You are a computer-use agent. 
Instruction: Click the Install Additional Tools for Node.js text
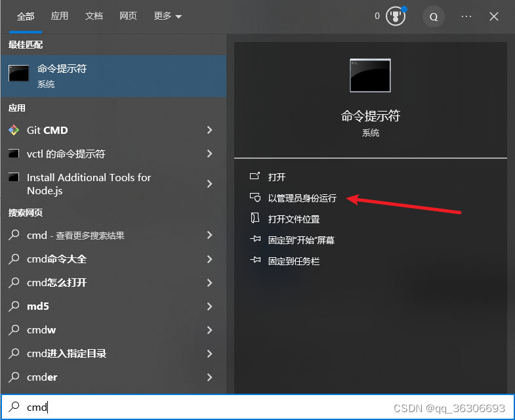[x=89, y=184]
